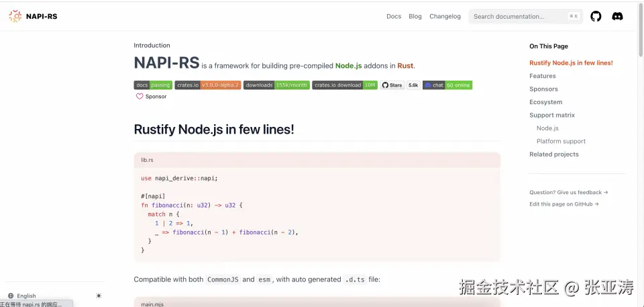Click the chat 60 online badge
This screenshot has height=307, width=644.
(447, 85)
